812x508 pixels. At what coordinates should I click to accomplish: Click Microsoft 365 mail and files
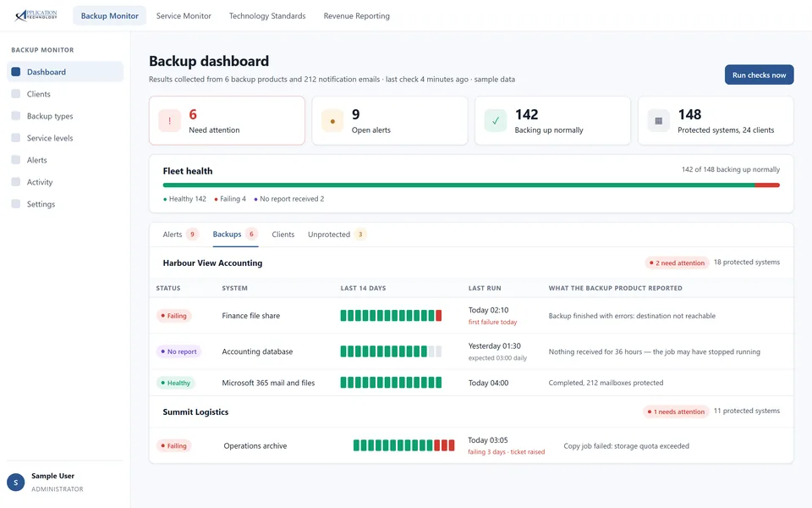click(x=268, y=383)
